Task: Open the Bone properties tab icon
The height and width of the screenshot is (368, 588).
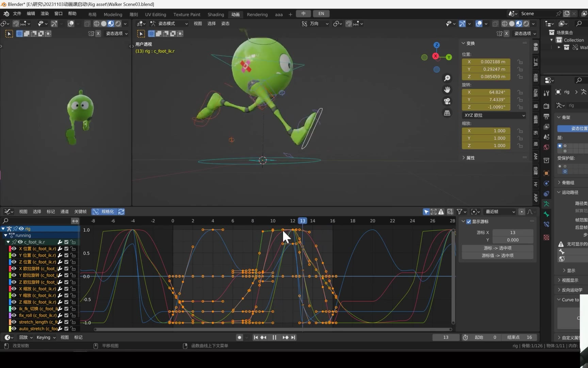Action: (x=546, y=214)
